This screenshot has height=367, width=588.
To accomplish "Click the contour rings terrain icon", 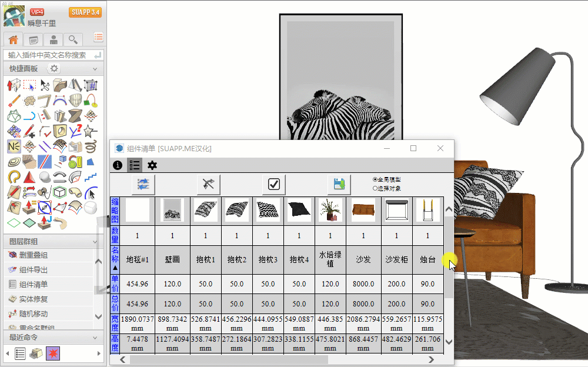I will (14, 162).
